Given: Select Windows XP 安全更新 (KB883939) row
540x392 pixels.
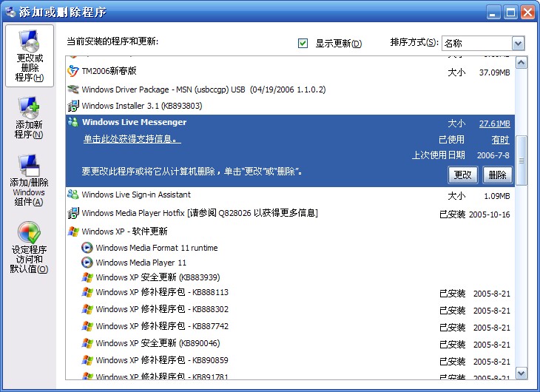Looking at the screenshot, I should tap(290, 277).
